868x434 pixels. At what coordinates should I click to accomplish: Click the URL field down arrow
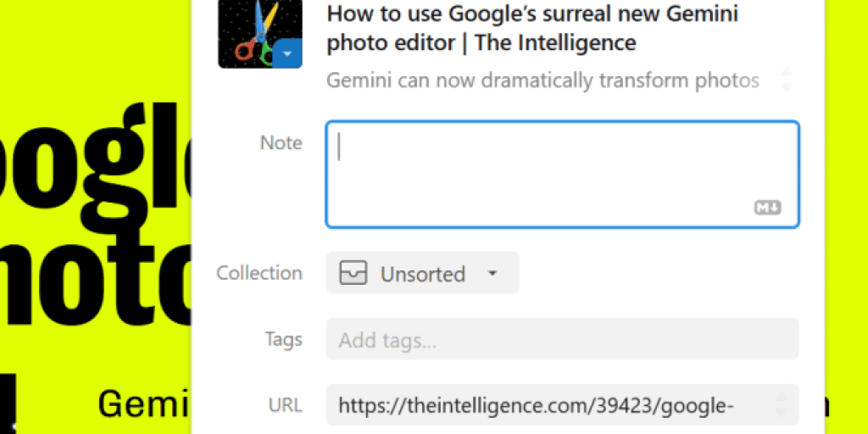[781, 413]
